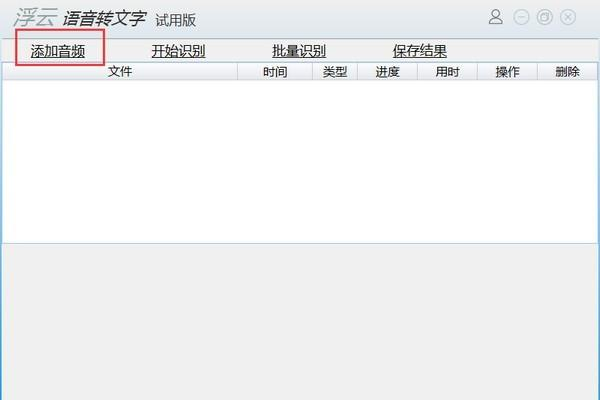600x400 pixels.
Task: Select the 类型 column header
Action: click(x=335, y=72)
